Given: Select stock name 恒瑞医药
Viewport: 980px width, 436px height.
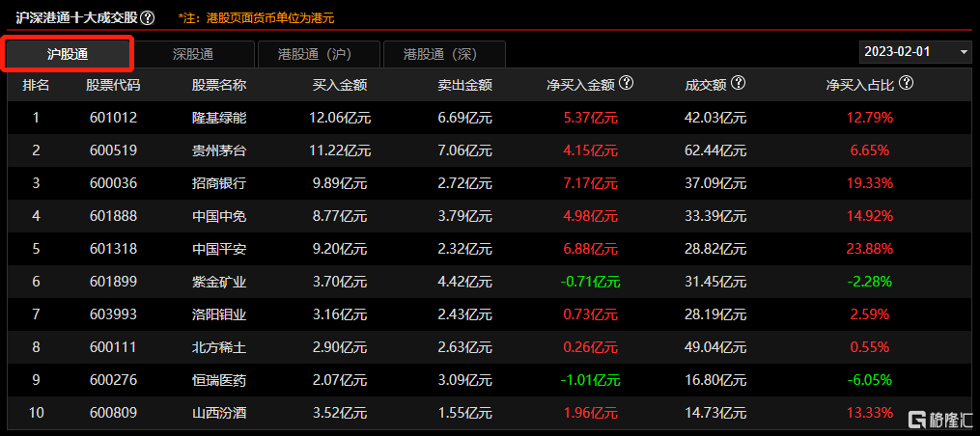Looking at the screenshot, I should pos(219,380).
